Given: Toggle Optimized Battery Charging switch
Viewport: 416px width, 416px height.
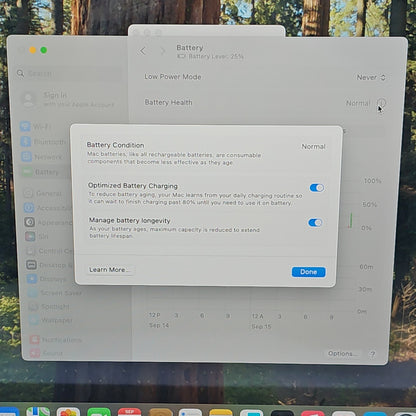Looking at the screenshot, I should (317, 188).
